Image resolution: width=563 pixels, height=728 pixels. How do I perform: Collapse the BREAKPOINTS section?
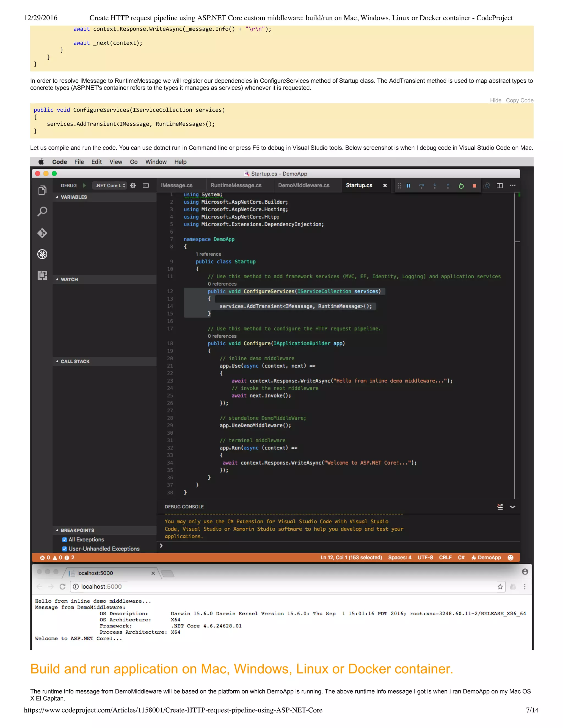pos(104,530)
